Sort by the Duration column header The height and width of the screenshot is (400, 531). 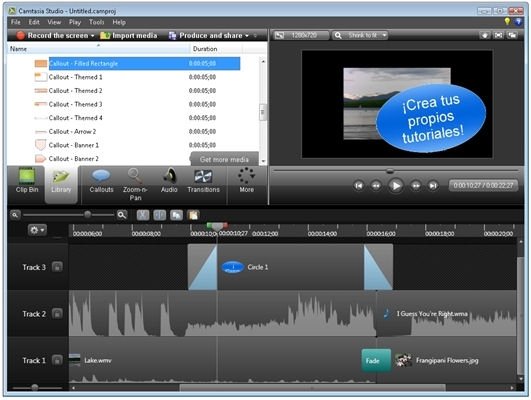(216, 49)
